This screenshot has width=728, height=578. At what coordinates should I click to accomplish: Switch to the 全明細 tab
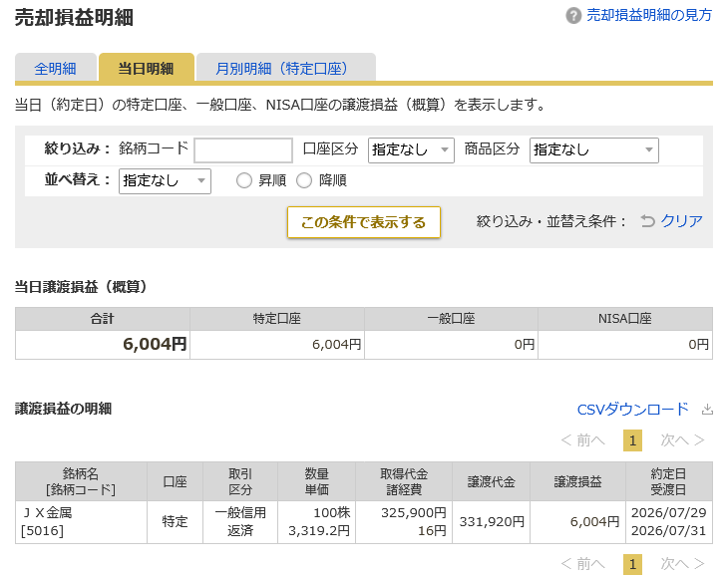point(55,69)
